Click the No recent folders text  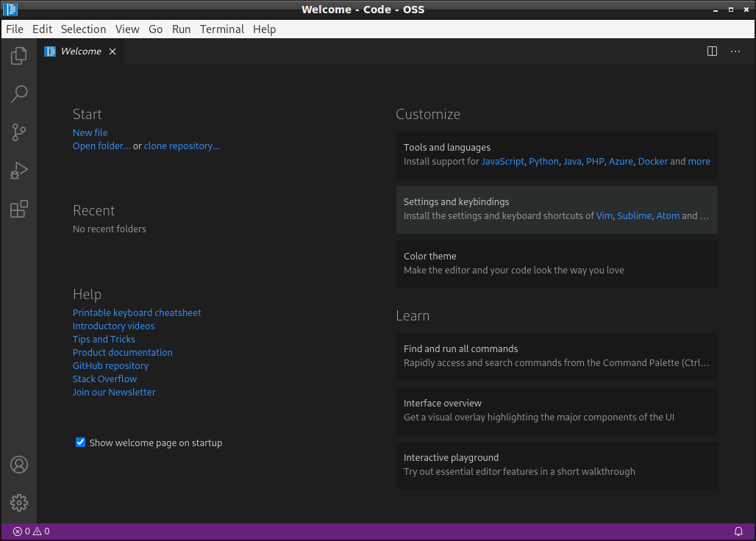(x=110, y=229)
